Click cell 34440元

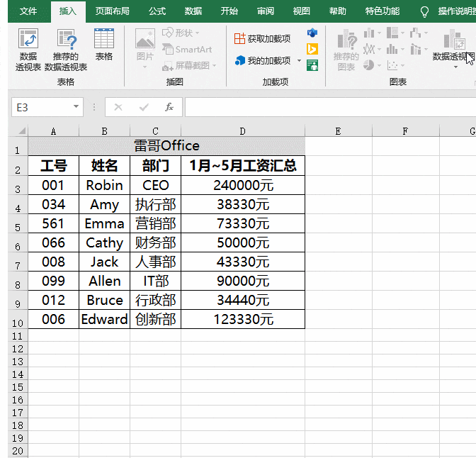tap(243, 300)
